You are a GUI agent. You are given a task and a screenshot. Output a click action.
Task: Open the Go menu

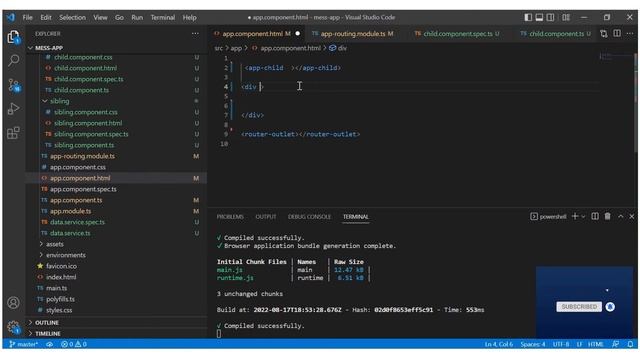119,18
